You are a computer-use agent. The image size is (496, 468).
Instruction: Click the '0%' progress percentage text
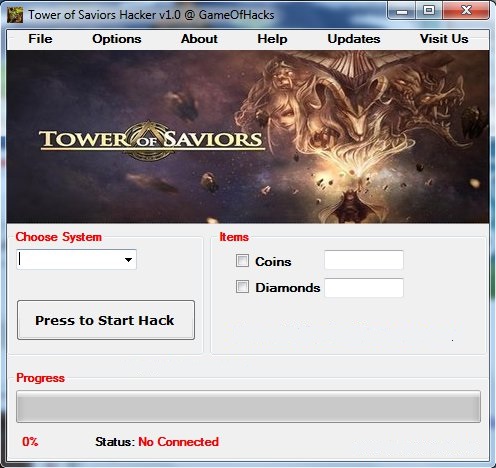(x=30, y=442)
